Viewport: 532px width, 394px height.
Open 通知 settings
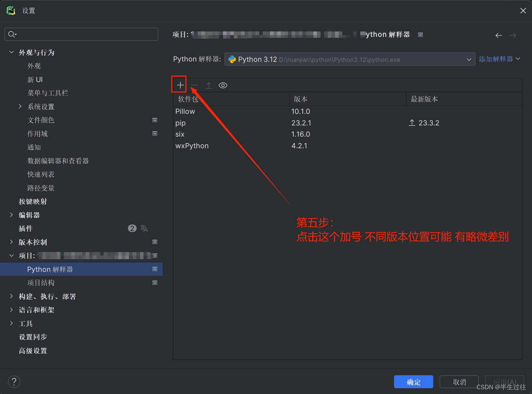34,147
